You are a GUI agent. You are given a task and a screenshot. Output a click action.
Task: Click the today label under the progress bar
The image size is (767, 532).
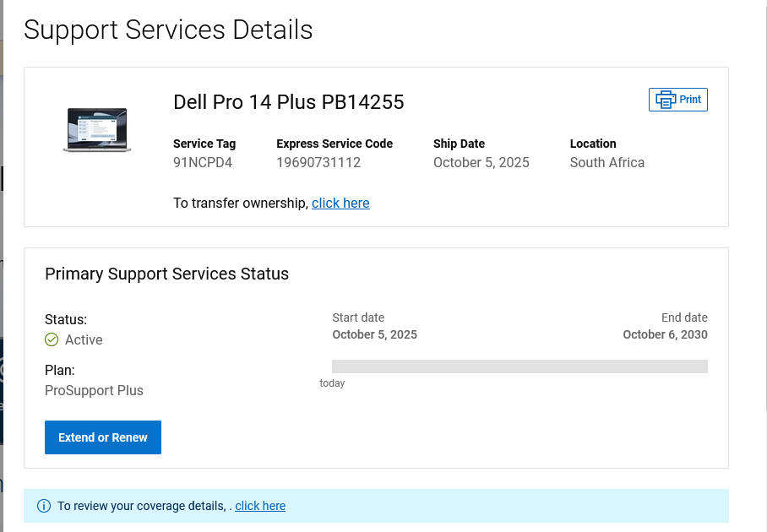pos(332,383)
